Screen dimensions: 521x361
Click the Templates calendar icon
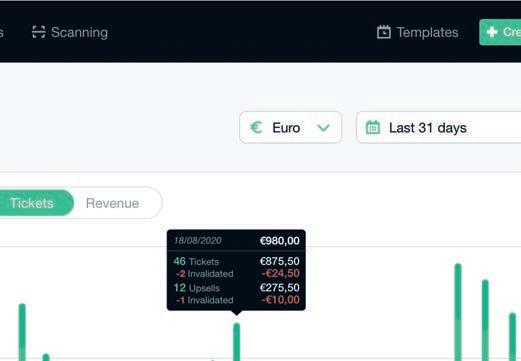pos(384,32)
